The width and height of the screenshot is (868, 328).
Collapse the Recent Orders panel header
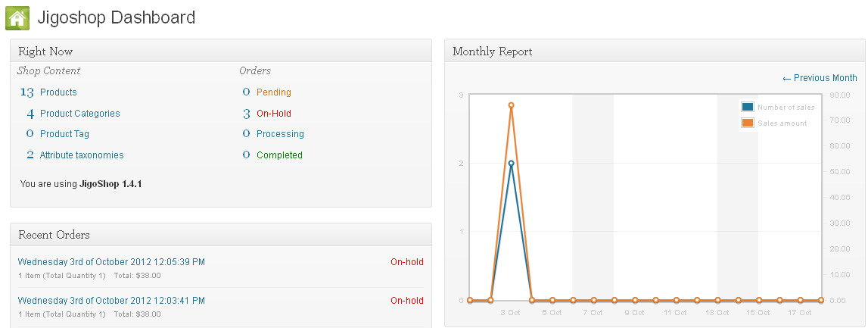(x=220, y=235)
